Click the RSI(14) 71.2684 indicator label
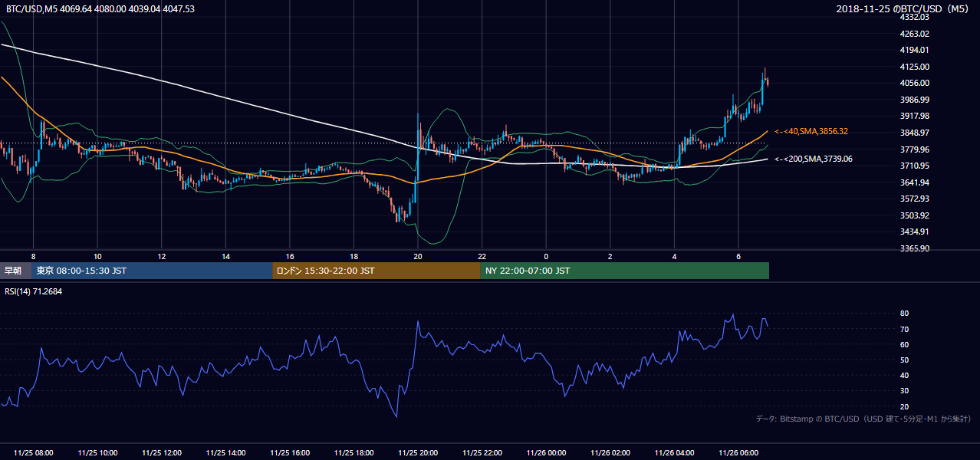This screenshot has width=980, height=460. (33, 291)
